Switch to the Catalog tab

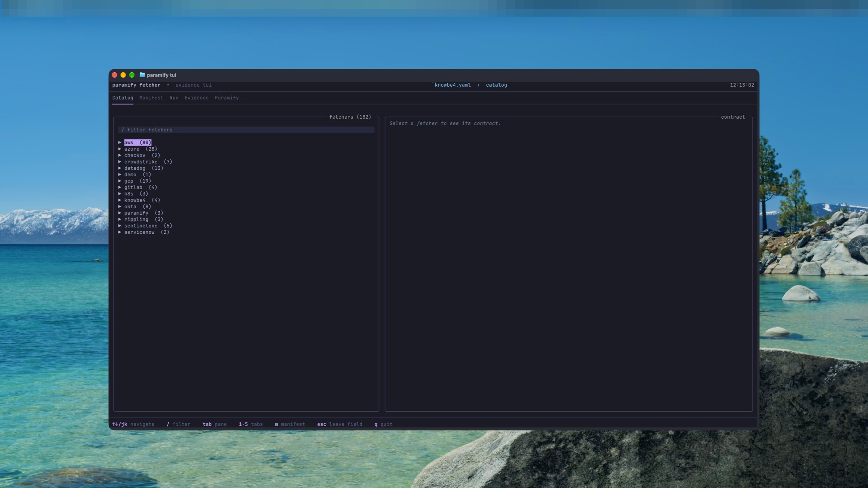click(122, 98)
